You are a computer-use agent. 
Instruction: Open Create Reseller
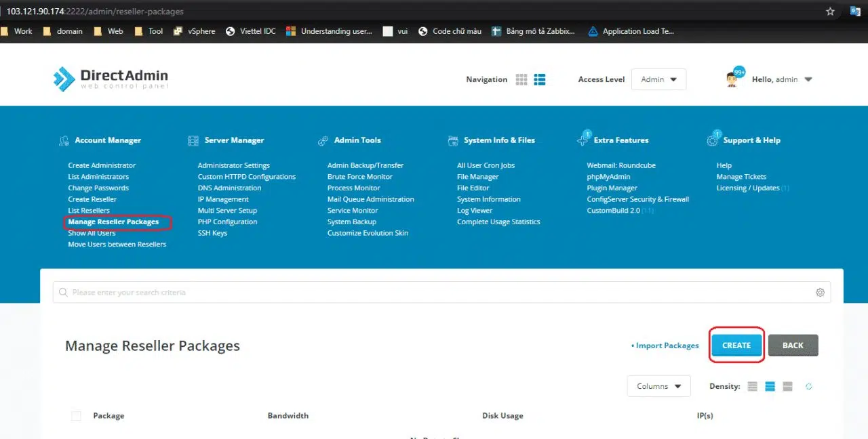[92, 199]
